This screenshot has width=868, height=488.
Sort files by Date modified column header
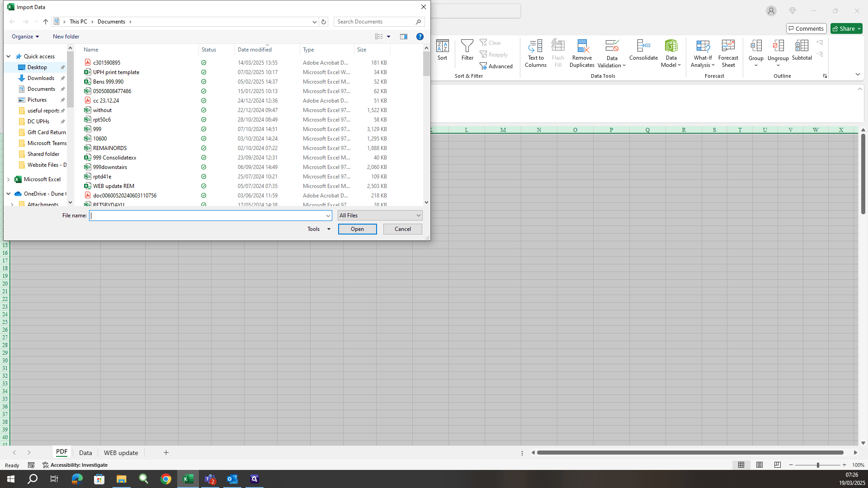(x=267, y=50)
